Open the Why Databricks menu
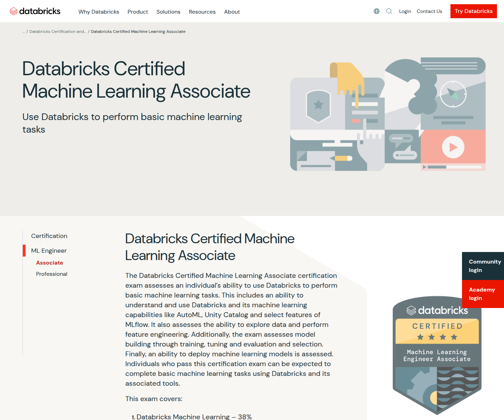This screenshot has width=504, height=420. (x=99, y=12)
